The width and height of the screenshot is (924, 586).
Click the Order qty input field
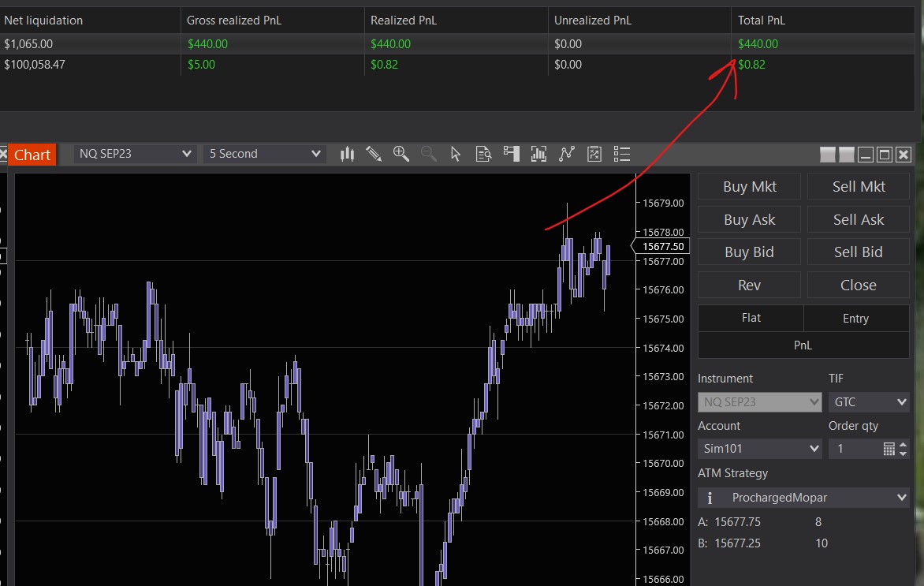pyautogui.click(x=855, y=449)
